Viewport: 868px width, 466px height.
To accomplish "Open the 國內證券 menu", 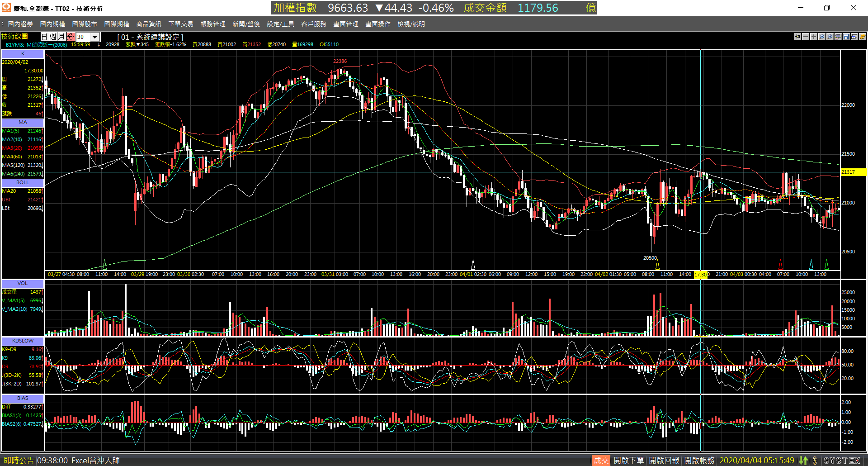I will [x=20, y=24].
